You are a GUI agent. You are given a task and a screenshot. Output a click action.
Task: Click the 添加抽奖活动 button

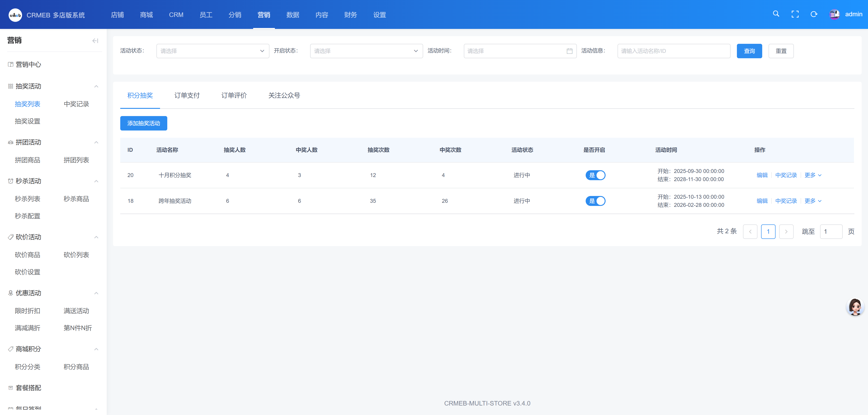[x=144, y=123]
